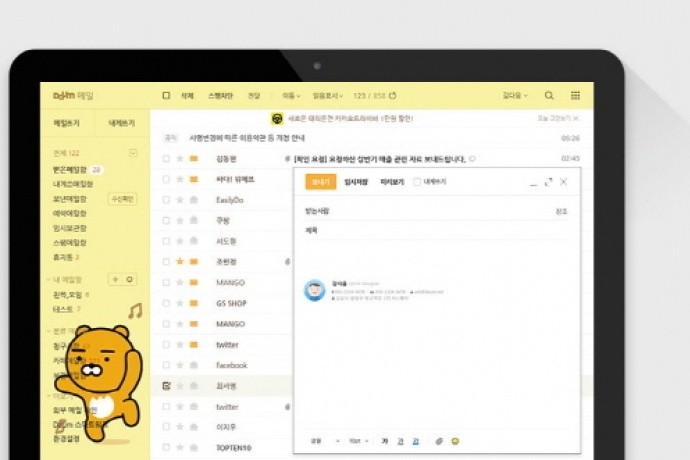
Task: Enable the 내게쓰기 checkbox in compose window
Action: (417, 182)
